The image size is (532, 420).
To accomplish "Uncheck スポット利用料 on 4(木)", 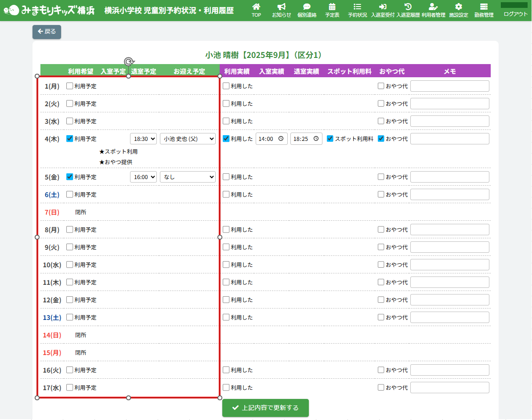I will click(330, 139).
